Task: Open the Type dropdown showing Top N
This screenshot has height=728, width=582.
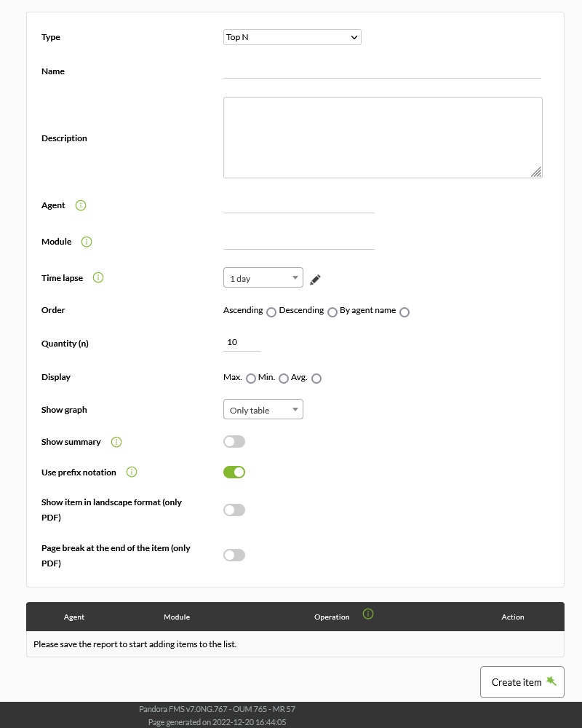Action: pos(292,37)
